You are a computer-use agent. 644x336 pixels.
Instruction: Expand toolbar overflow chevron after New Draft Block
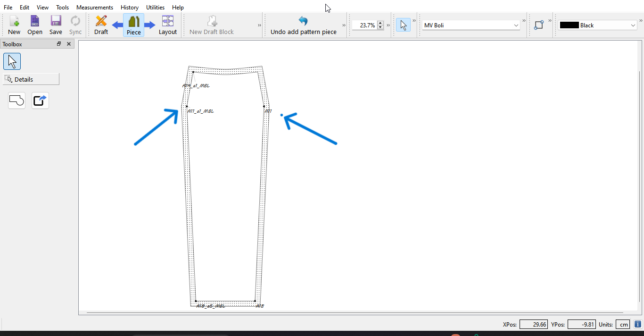click(259, 25)
